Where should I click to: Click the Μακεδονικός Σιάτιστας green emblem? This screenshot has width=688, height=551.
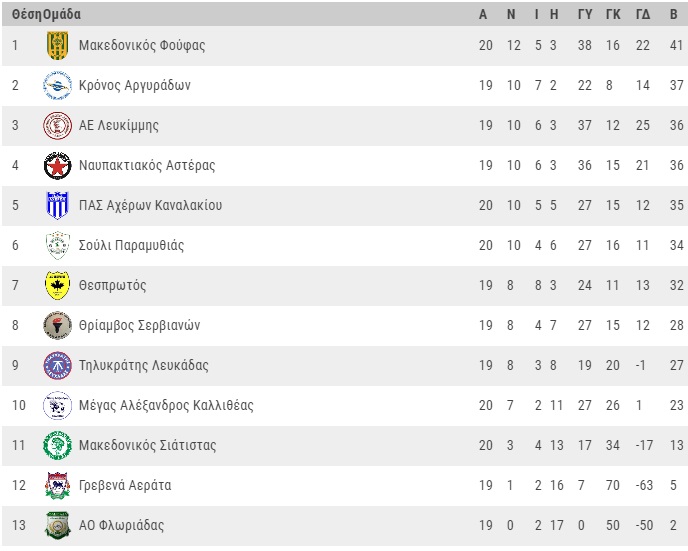click(57, 445)
